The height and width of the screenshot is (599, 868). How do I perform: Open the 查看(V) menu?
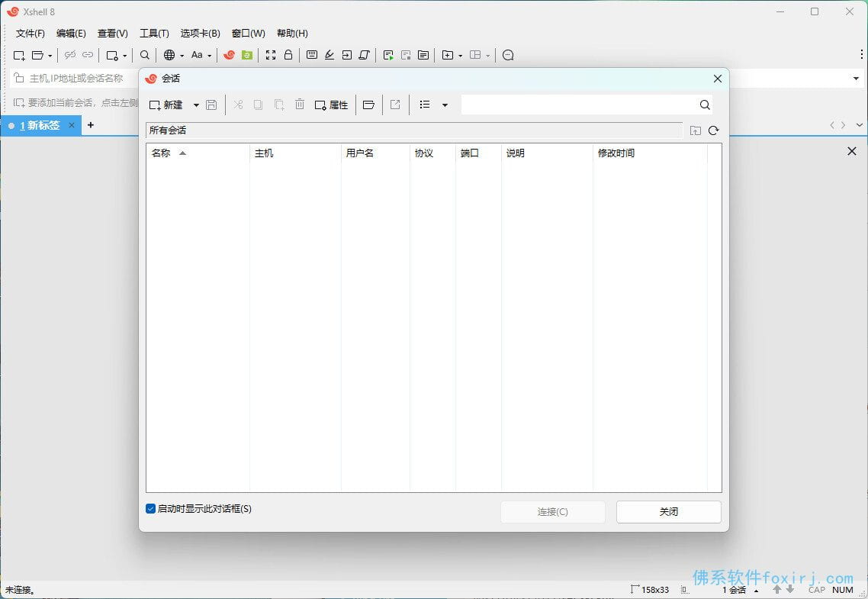tap(112, 34)
